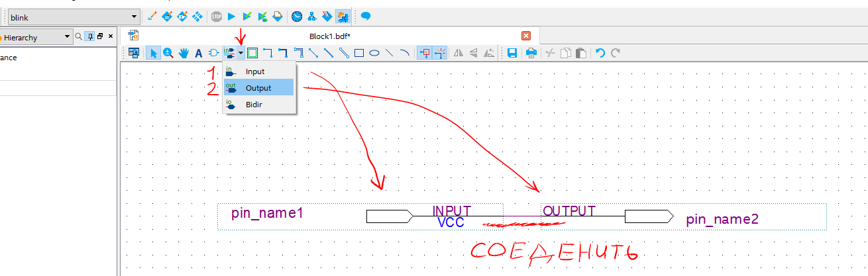Select the pin_name2 label

pos(722,219)
